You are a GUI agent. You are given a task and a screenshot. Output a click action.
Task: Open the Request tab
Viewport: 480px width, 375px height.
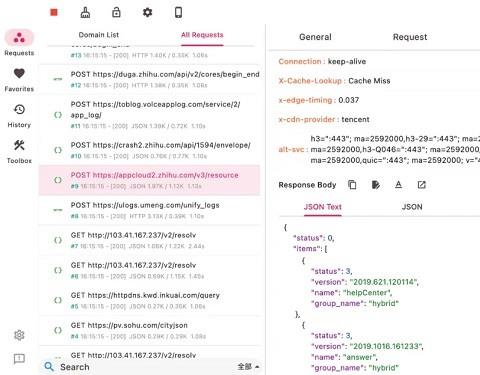(410, 37)
